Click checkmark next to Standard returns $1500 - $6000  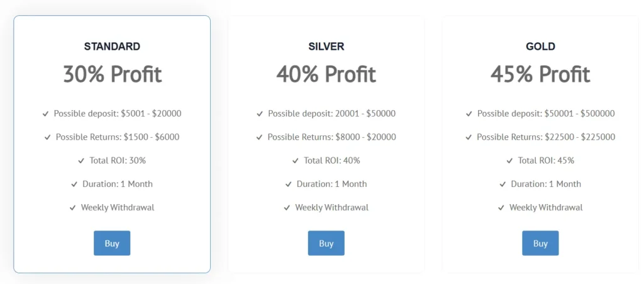tap(48, 137)
